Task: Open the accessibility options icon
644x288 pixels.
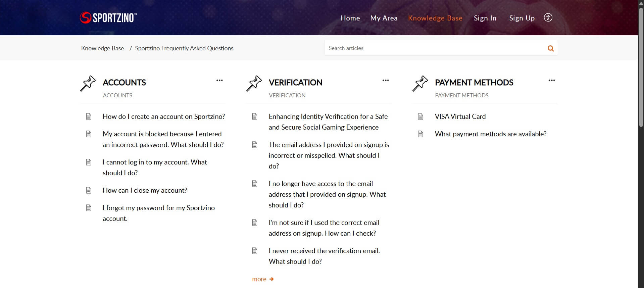Action: (x=548, y=17)
